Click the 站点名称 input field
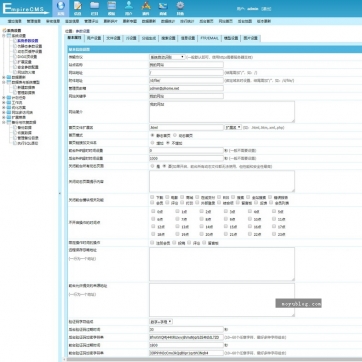362x362 pixels. 186,65
